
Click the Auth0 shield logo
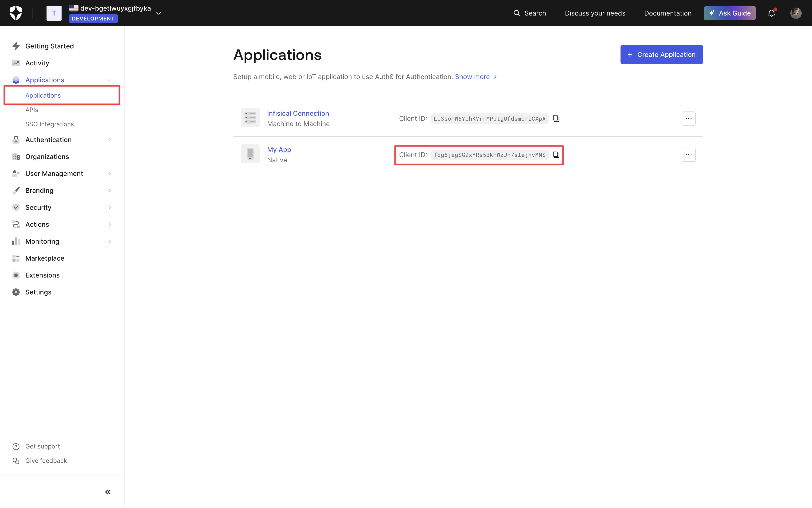click(x=16, y=13)
